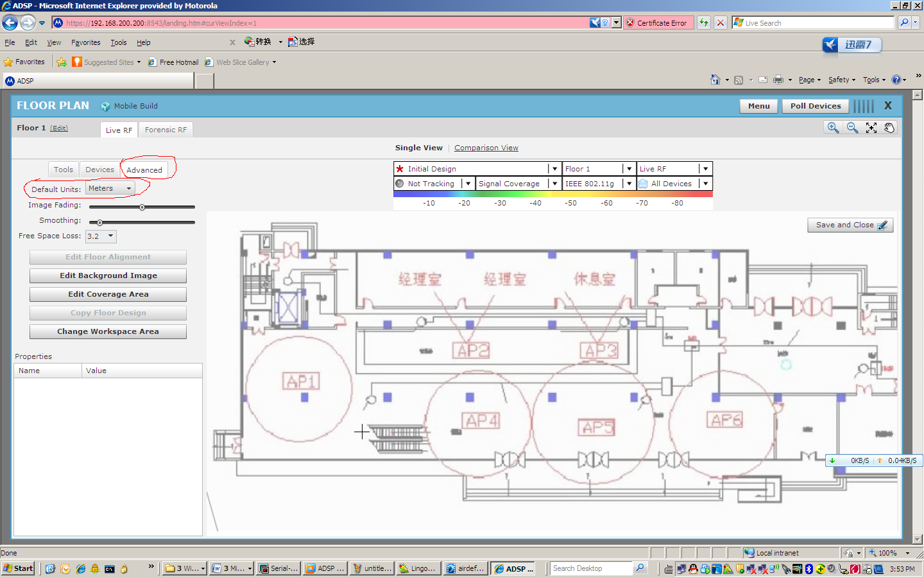Click the browser Back arrow
The width and height of the screenshot is (924, 578).
[x=10, y=23]
